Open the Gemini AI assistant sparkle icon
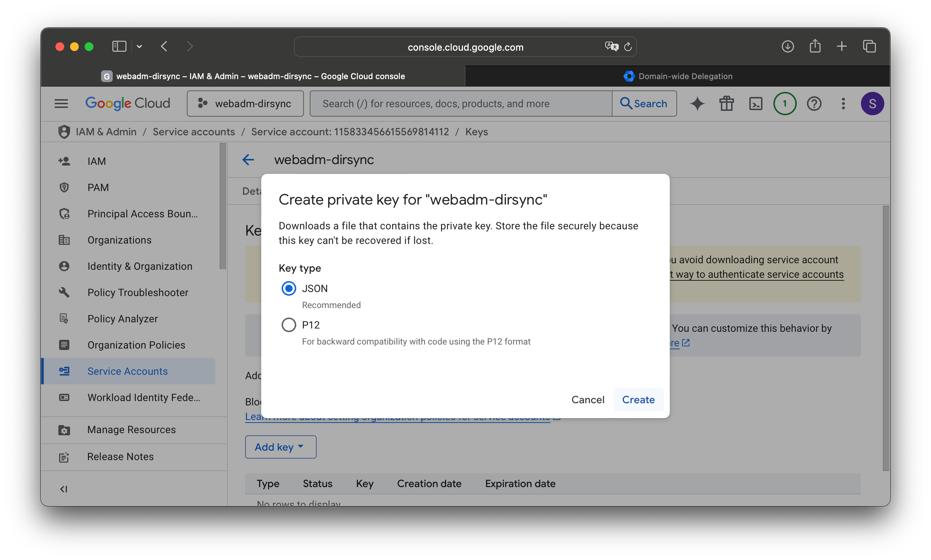Image resolution: width=931 pixels, height=560 pixels. [697, 104]
